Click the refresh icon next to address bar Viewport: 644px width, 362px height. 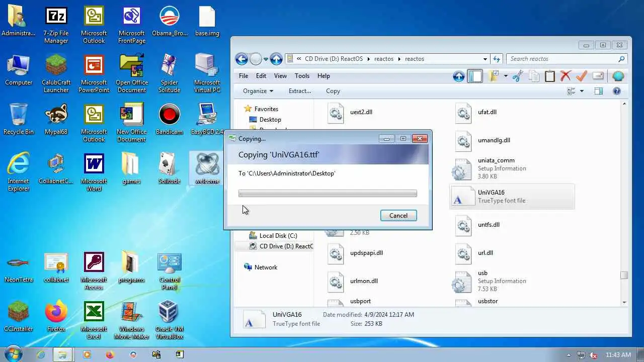[497, 59]
